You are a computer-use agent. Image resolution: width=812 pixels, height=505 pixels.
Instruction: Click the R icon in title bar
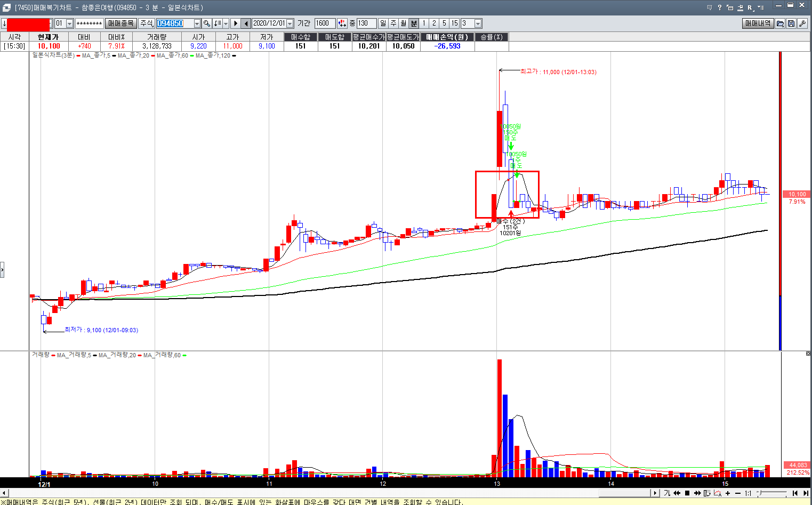(750, 7)
